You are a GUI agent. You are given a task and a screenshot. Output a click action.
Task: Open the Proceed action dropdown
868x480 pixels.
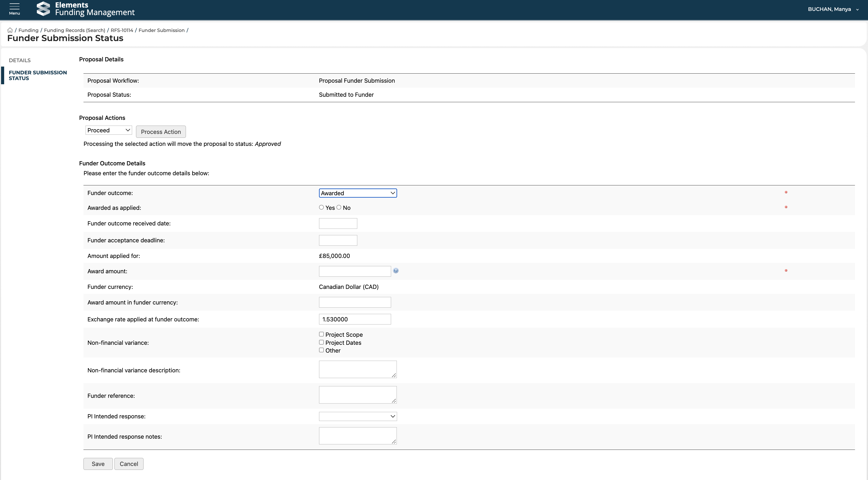(x=108, y=130)
